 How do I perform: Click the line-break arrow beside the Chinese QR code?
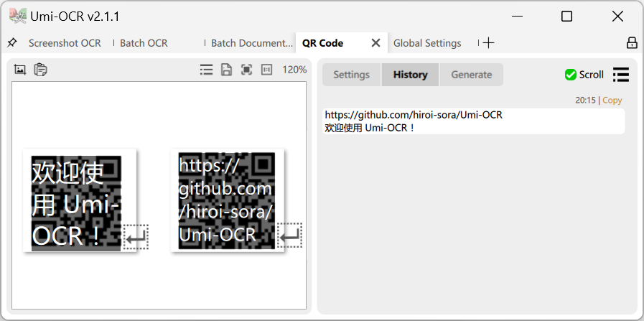[136, 237]
